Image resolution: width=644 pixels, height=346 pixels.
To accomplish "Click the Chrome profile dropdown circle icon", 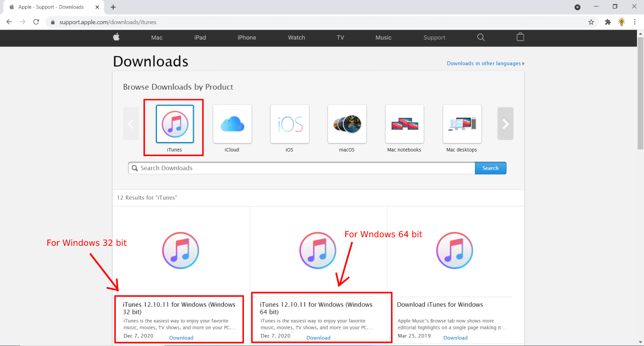I will pos(578,7).
